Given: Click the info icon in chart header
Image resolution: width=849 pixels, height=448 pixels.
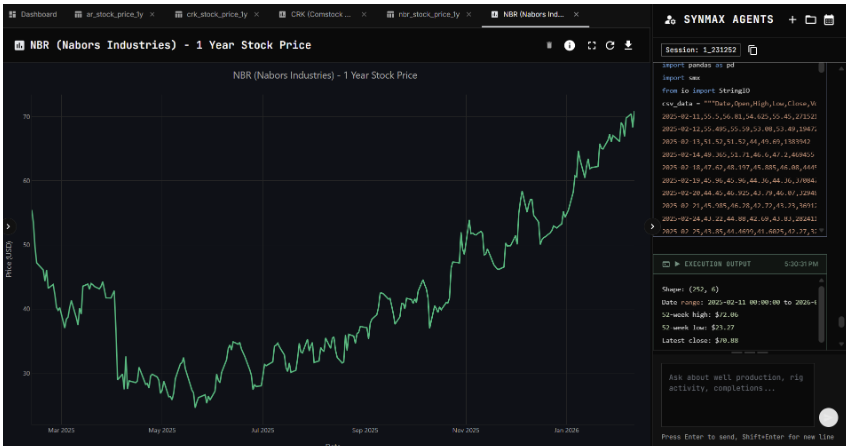Looking at the screenshot, I should click(570, 45).
